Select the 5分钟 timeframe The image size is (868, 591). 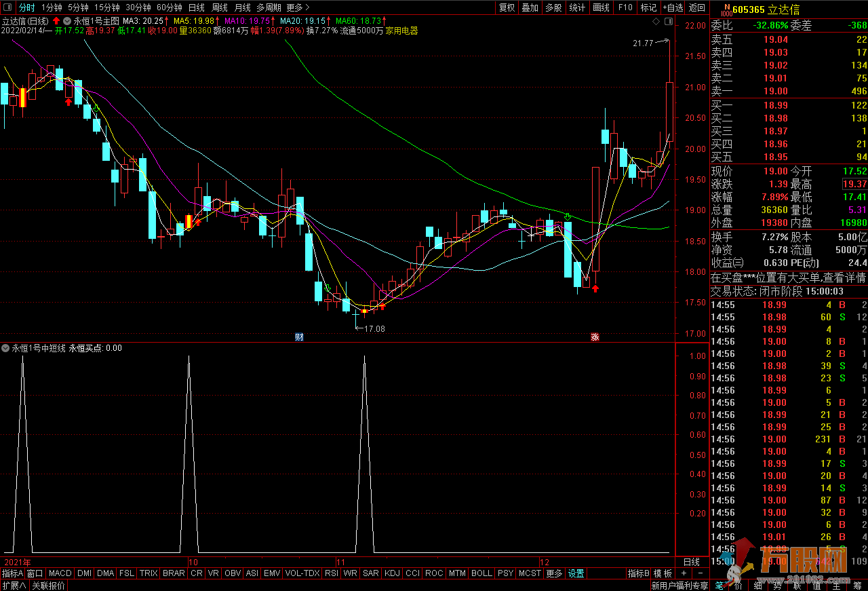click(78, 7)
